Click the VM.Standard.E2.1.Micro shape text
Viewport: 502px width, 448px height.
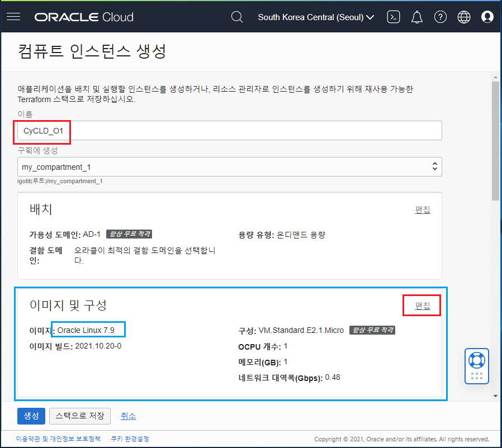pyautogui.click(x=301, y=330)
